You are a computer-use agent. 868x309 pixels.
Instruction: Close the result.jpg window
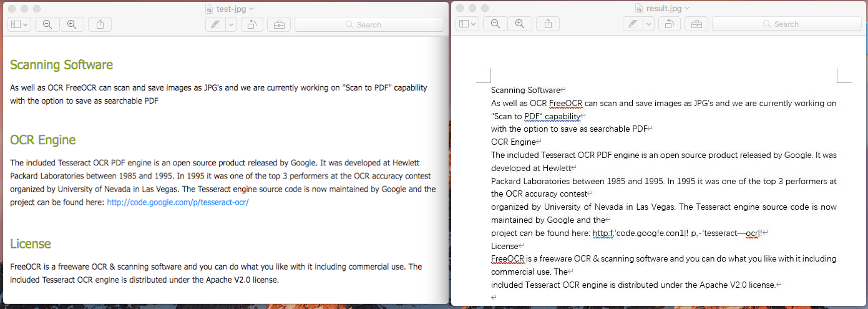click(461, 8)
